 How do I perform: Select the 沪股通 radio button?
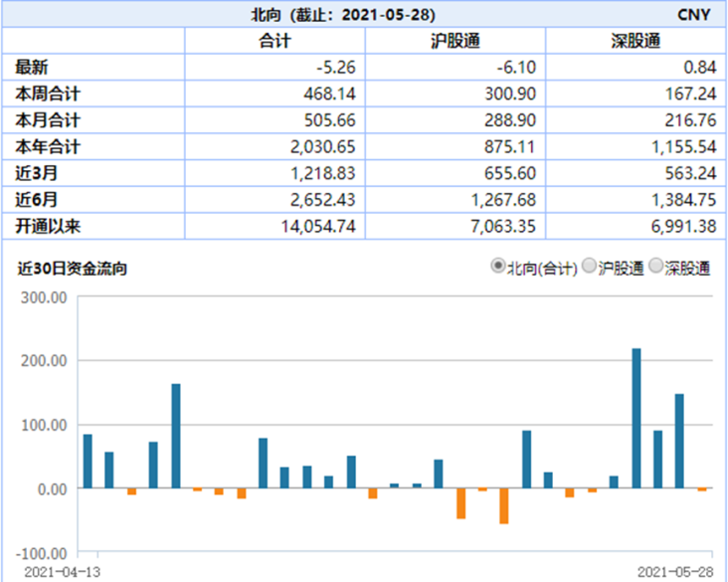(x=589, y=267)
